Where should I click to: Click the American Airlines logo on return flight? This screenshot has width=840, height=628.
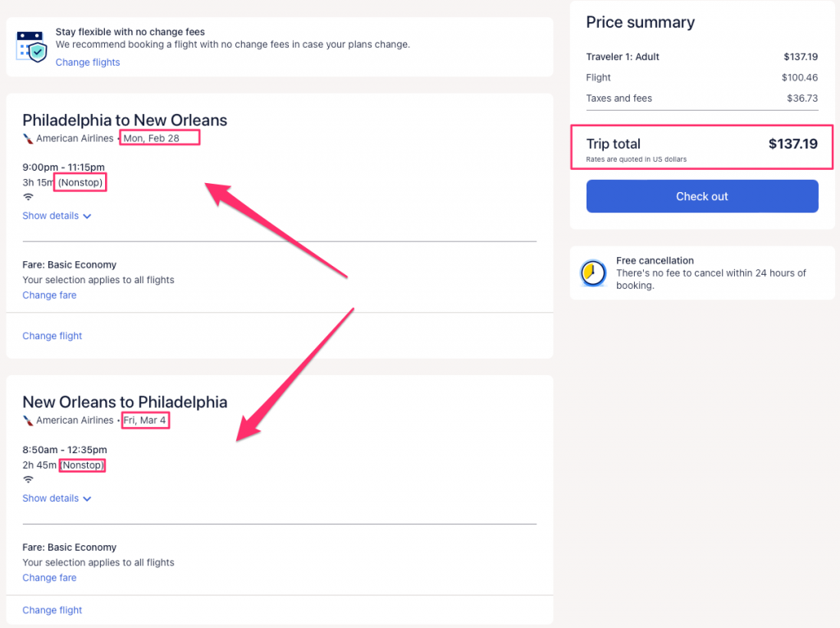point(28,420)
